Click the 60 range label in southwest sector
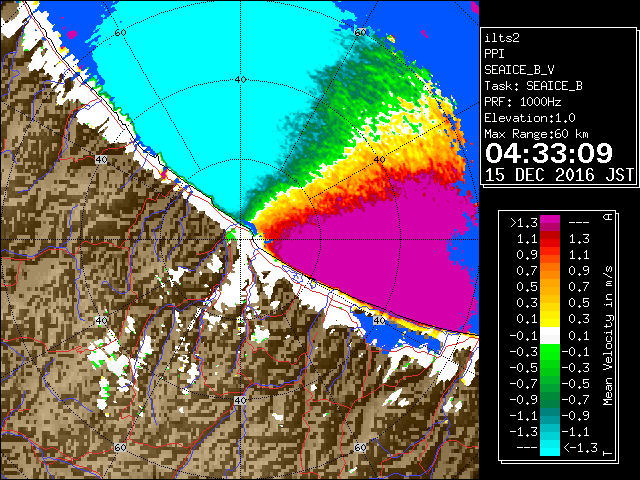640x480 pixels. 120,448
